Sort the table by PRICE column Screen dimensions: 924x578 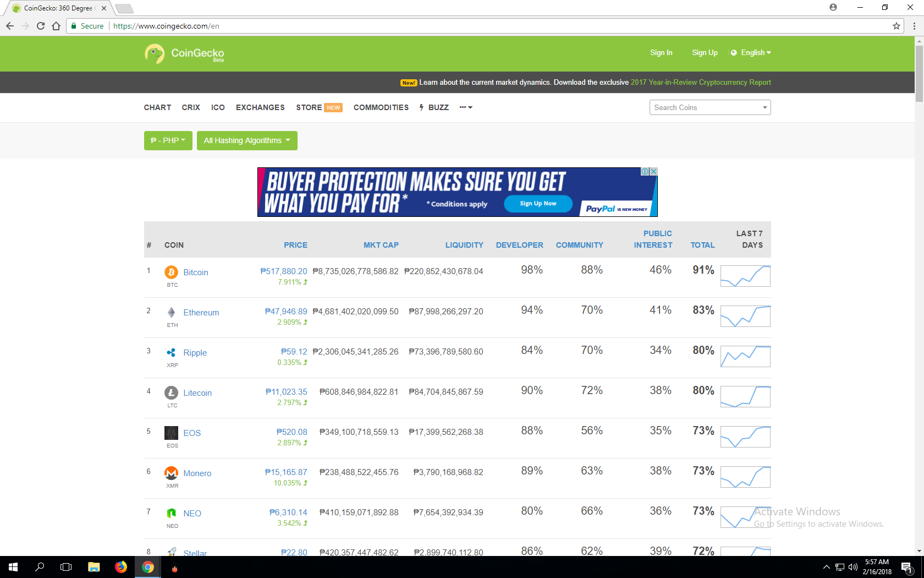click(x=295, y=245)
